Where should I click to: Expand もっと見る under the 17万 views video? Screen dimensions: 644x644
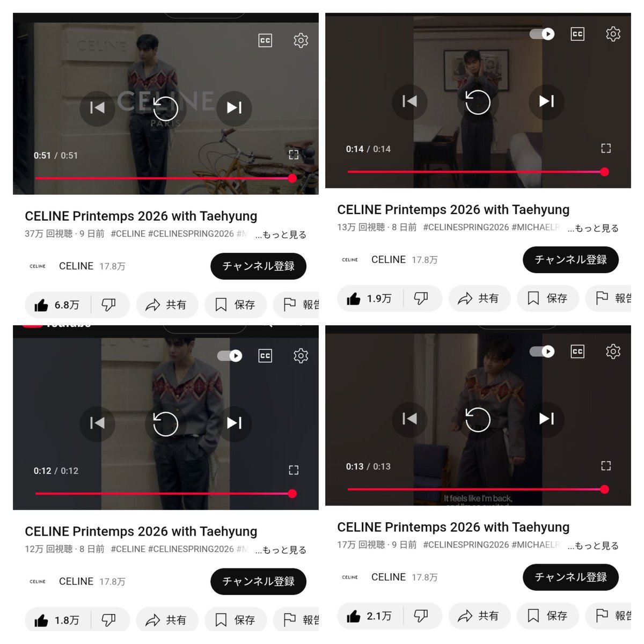[x=594, y=545]
